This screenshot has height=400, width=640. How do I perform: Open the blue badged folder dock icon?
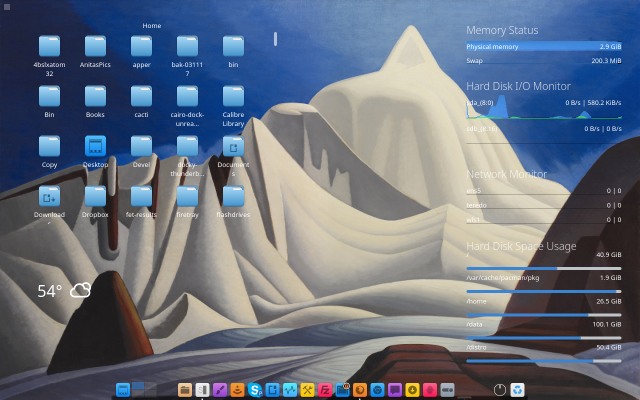click(x=342, y=390)
